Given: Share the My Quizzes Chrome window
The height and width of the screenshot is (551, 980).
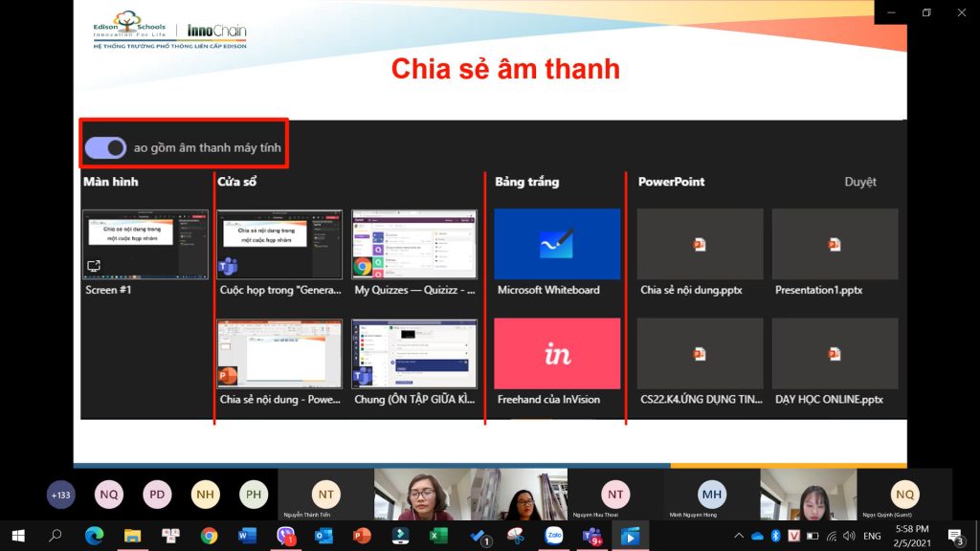Looking at the screenshot, I should coord(413,244).
